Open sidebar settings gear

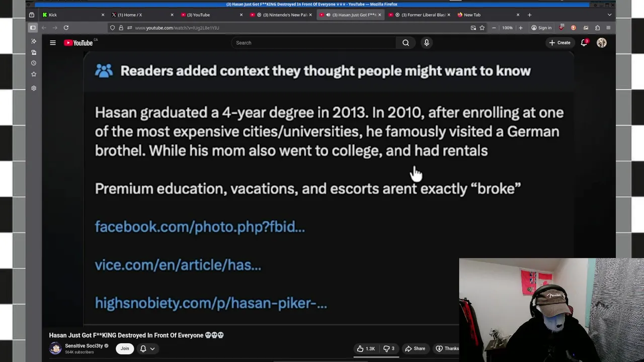[x=34, y=88]
